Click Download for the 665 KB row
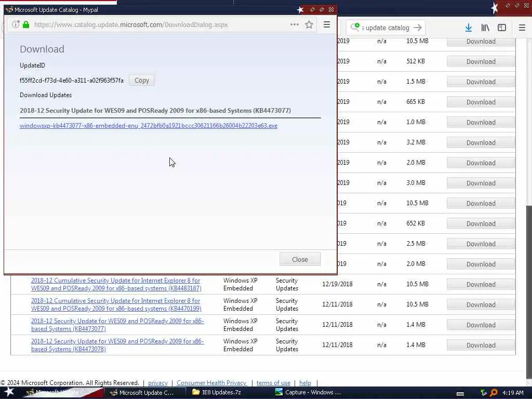The width and height of the screenshot is (532, 399). point(481,102)
